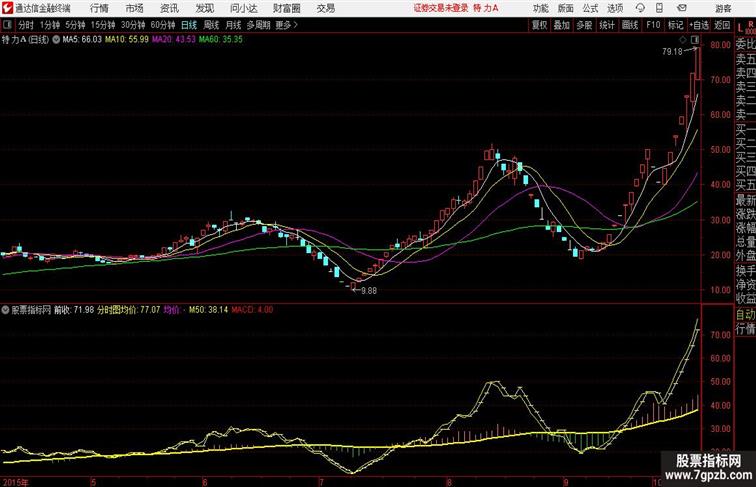756x487 pixels.
Task: Switch to 月线 monthly period tab
Action: click(233, 25)
